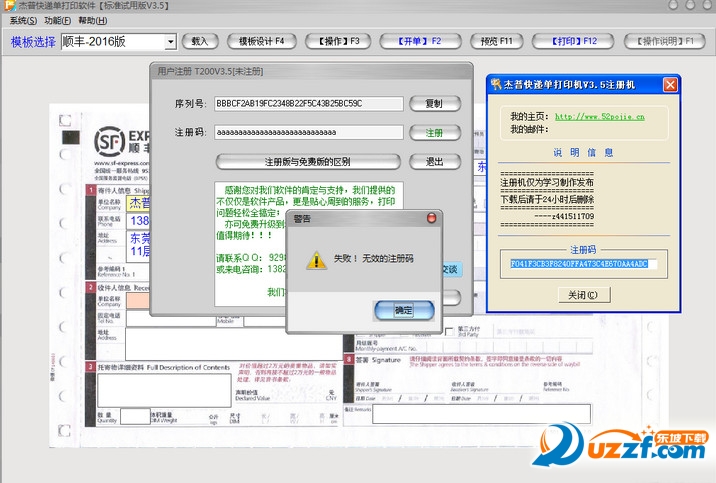Click the 托寄物详细资料 description box
The image size is (716, 483).
tap(164, 390)
